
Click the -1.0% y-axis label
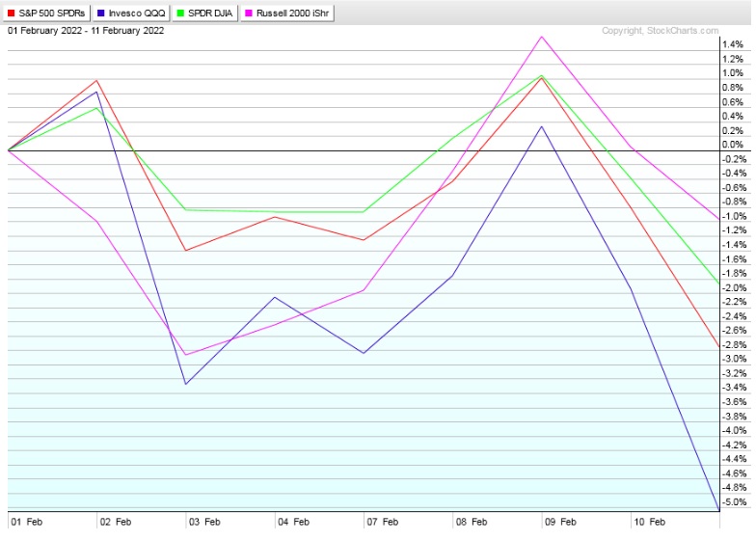point(735,216)
